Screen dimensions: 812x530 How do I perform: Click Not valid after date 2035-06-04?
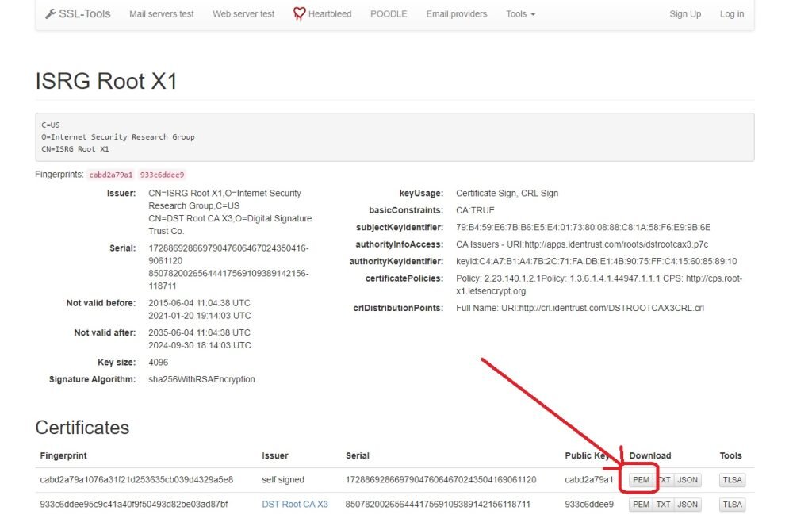(x=199, y=332)
